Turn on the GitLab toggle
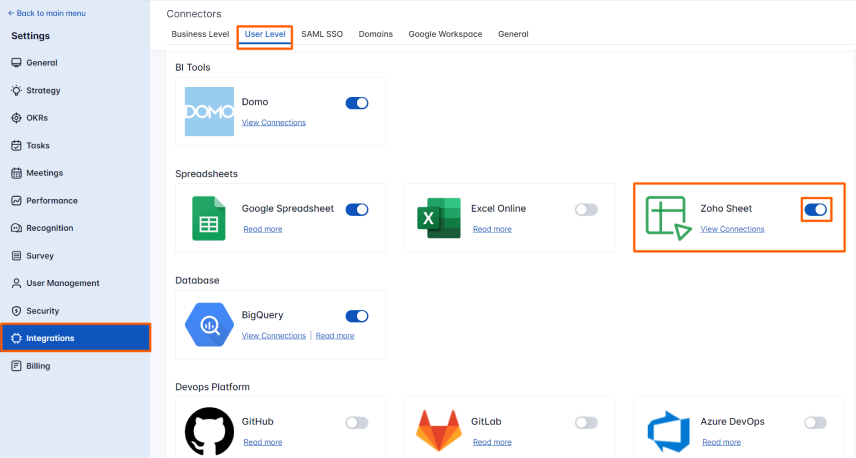Image resolution: width=856 pixels, height=458 pixels. (x=586, y=423)
